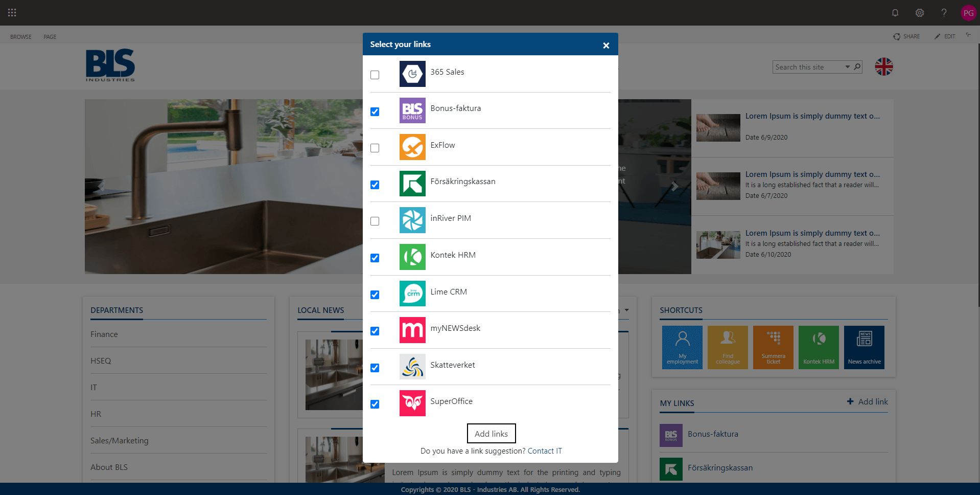
Task: Open the PAGE ribbon tab
Action: click(x=50, y=37)
